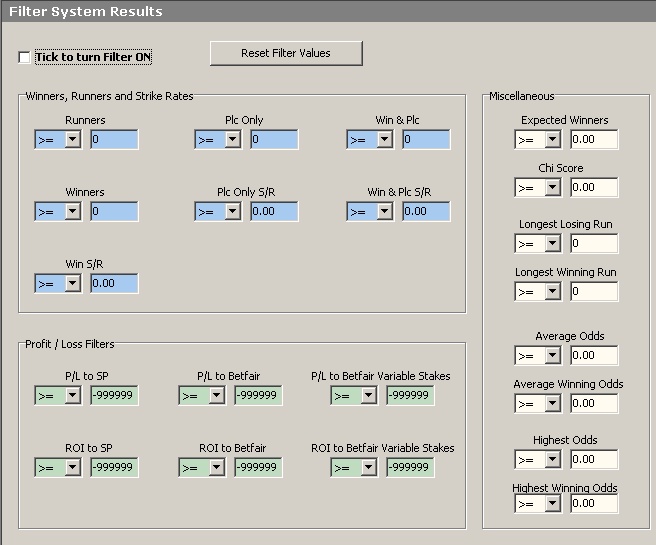The image size is (656, 545).
Task: Open the Longest Losing Run operator dropdown
Action: pyautogui.click(x=538, y=244)
